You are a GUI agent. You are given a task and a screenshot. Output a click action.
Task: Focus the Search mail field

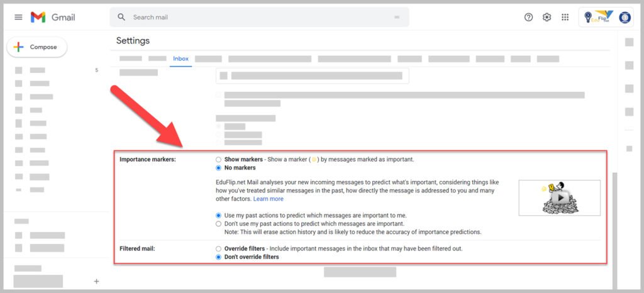tap(258, 17)
